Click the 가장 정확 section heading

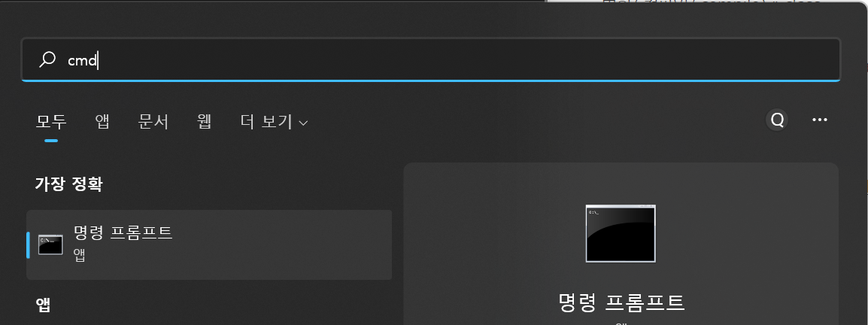[68, 184]
